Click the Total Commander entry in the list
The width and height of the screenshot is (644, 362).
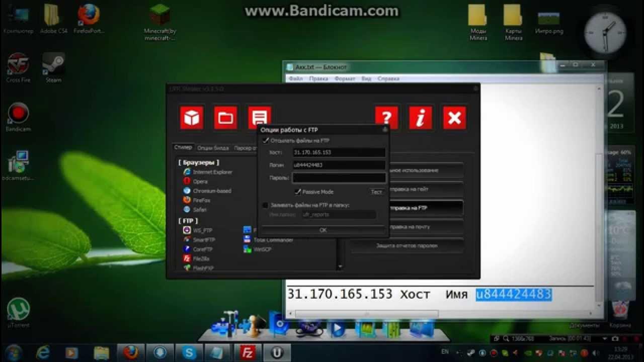click(x=268, y=240)
